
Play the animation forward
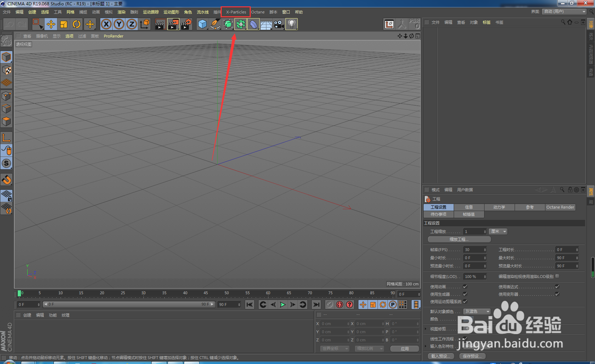coord(283,305)
